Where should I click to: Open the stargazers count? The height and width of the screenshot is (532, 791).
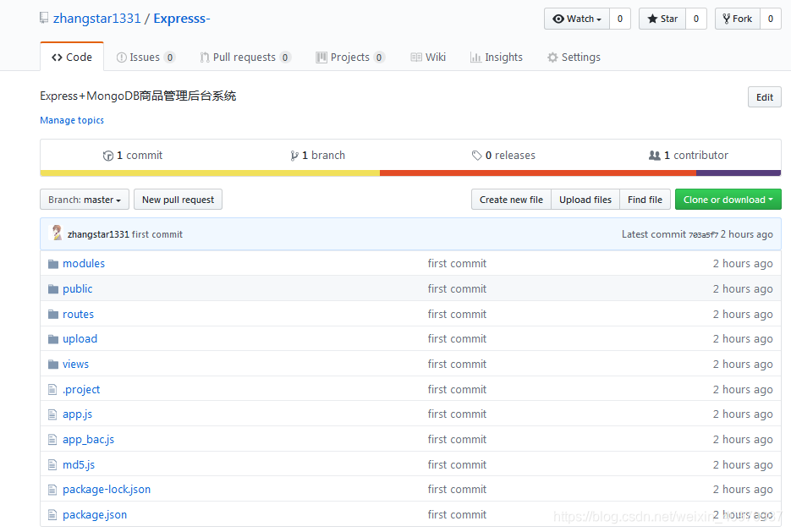point(696,19)
